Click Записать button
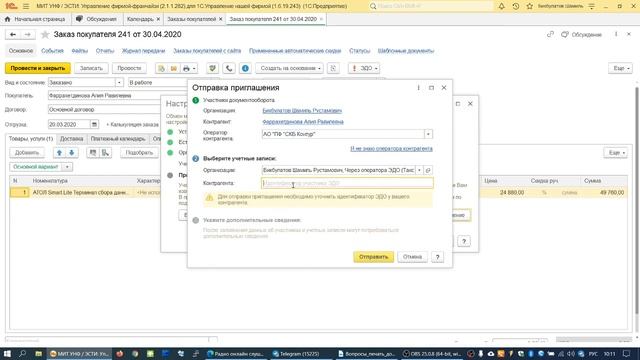 pyautogui.click(x=91, y=68)
